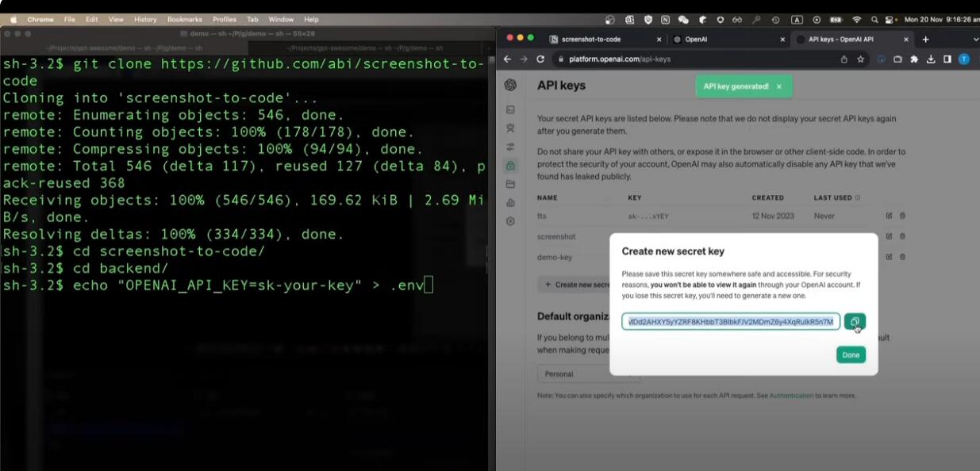Expand the Personal organization dropdown

[x=587, y=373]
